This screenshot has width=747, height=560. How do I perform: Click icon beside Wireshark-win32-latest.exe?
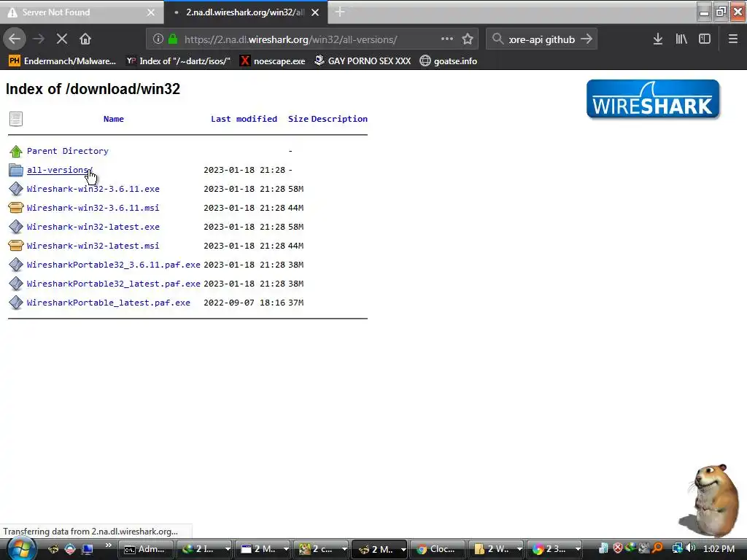click(16, 227)
